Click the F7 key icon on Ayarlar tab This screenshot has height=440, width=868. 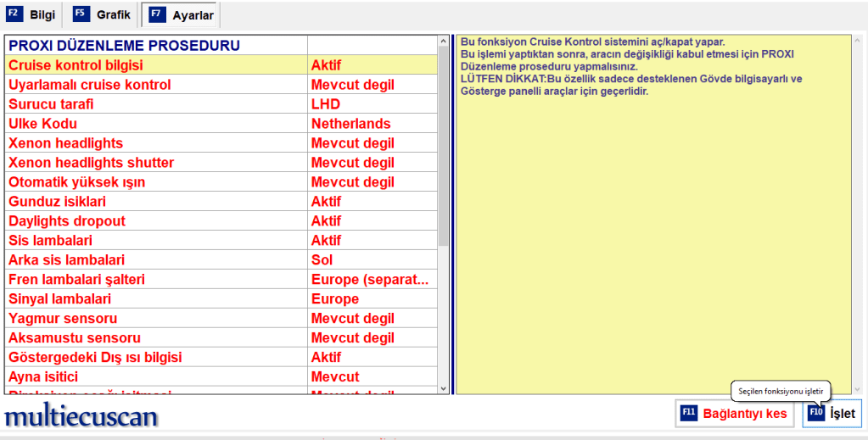157,14
